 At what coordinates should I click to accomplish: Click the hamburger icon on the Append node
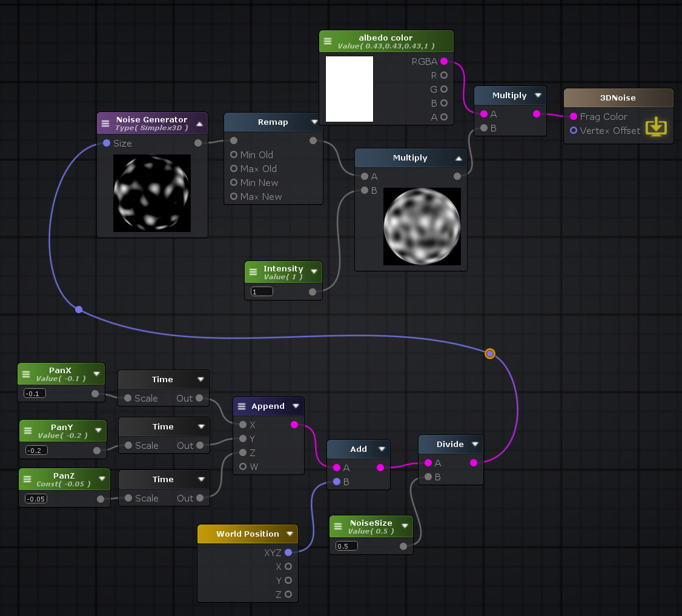(242, 406)
